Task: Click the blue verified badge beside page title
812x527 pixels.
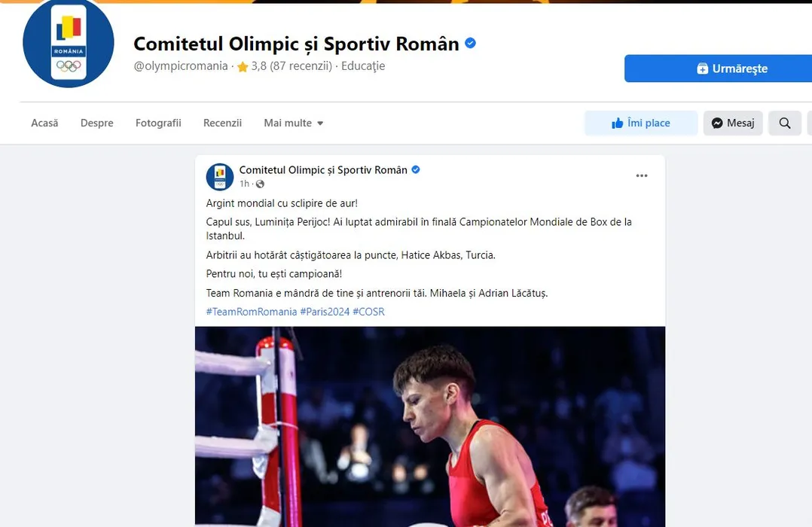Action: (470, 44)
